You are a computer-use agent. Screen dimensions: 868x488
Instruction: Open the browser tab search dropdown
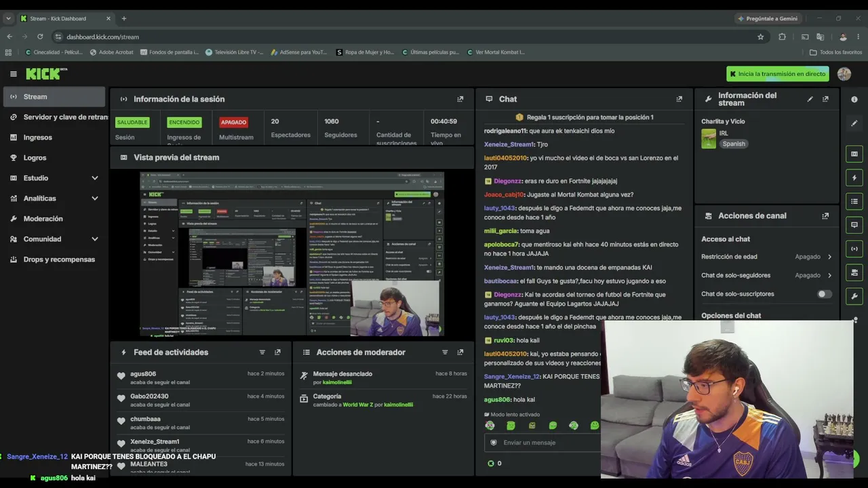pyautogui.click(x=8, y=18)
